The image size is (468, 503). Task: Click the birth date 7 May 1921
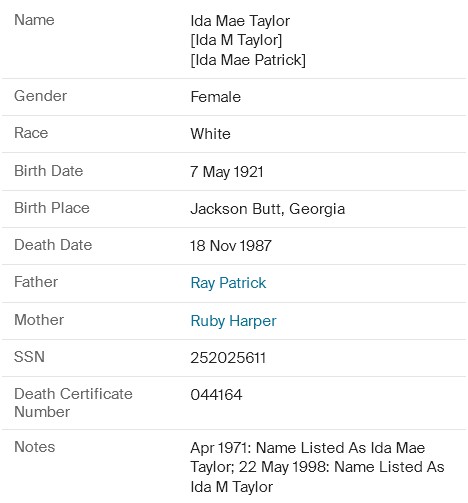click(227, 172)
